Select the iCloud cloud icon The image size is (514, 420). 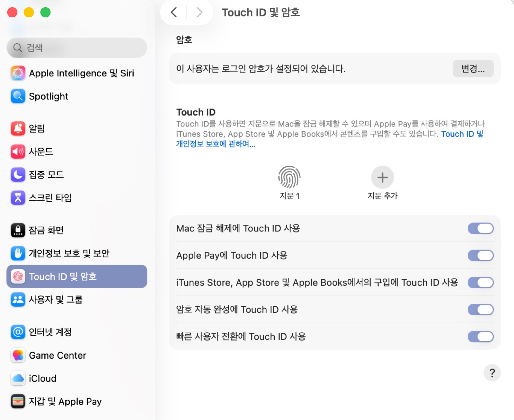pyautogui.click(x=18, y=379)
